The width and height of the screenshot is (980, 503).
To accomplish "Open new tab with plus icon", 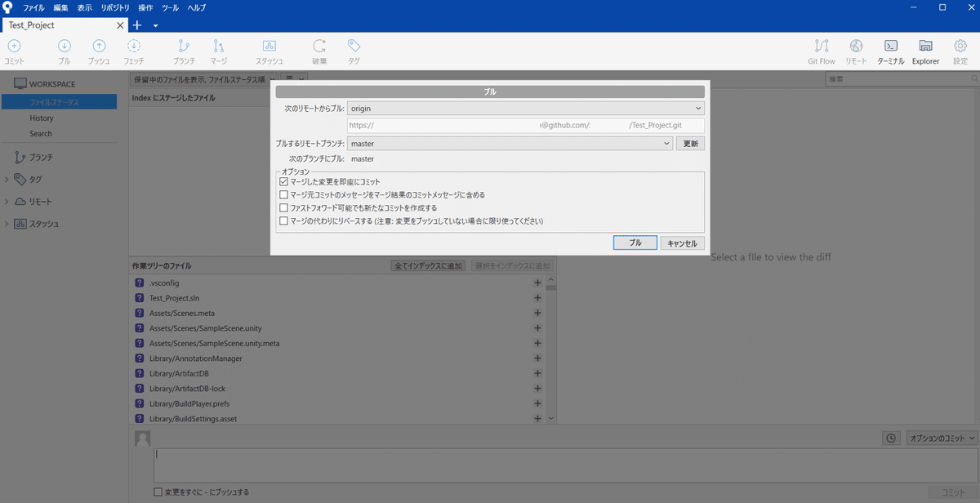I will coord(137,25).
